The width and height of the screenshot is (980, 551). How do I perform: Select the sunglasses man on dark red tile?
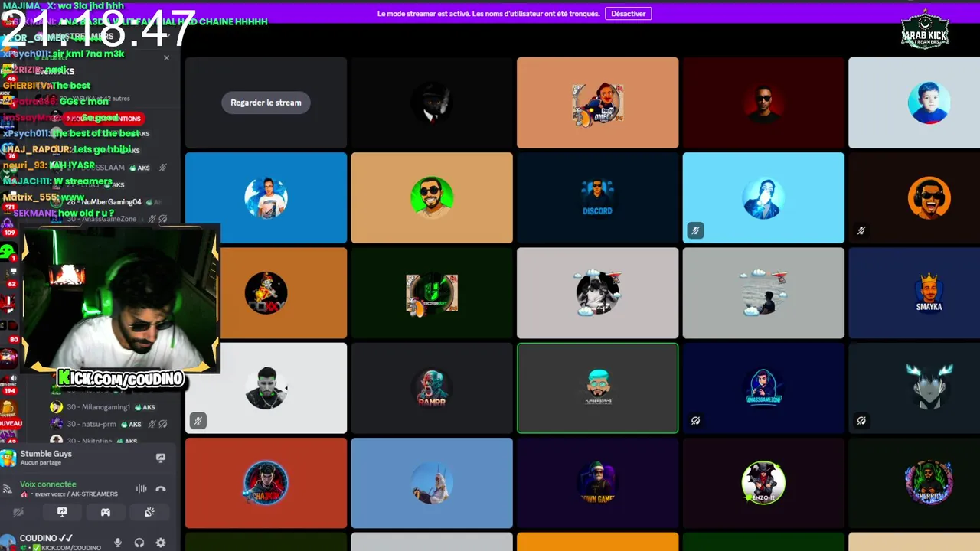[763, 103]
